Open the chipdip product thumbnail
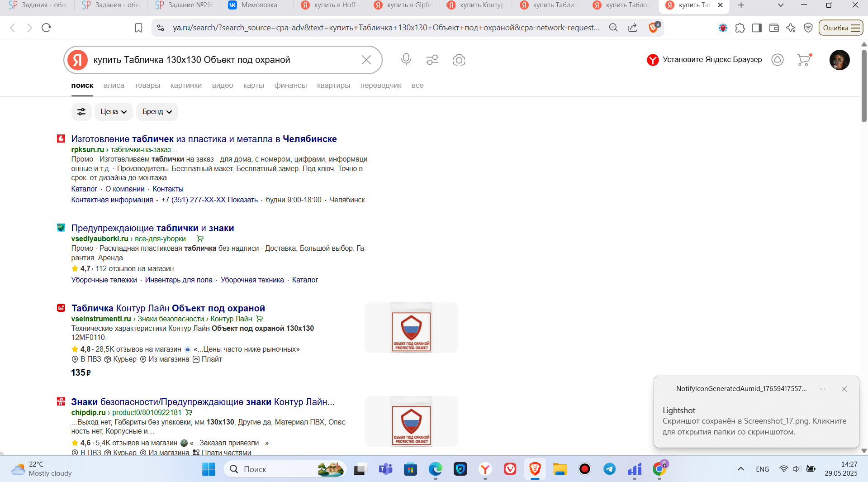 pyautogui.click(x=411, y=421)
